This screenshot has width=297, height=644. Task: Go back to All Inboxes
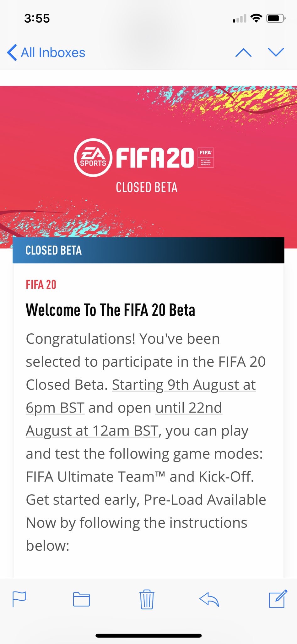coord(46,53)
